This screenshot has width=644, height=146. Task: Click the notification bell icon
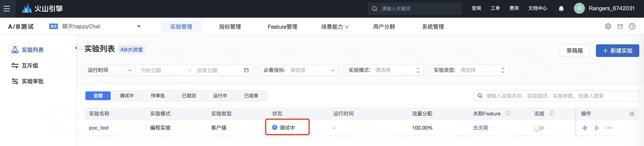pyautogui.click(x=561, y=9)
